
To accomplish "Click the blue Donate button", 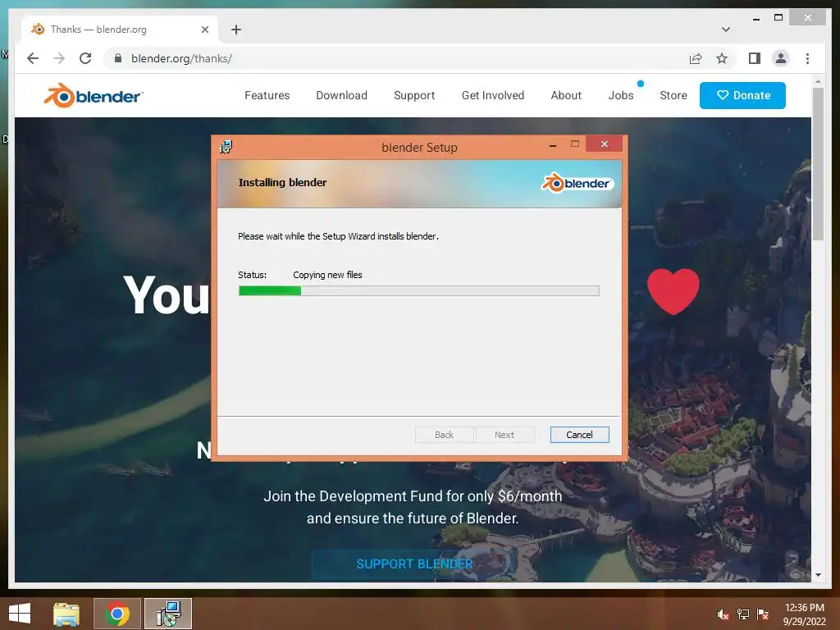I will click(x=742, y=95).
